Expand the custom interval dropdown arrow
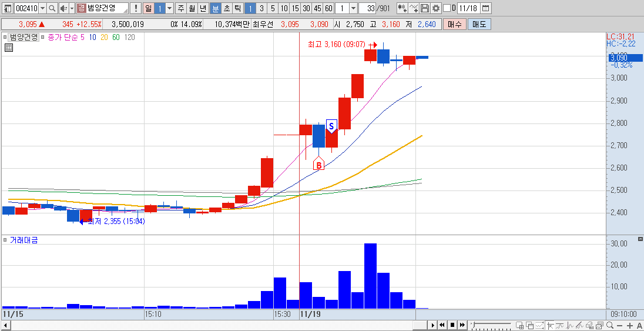The width and height of the screenshot is (644, 331). pyautogui.click(x=354, y=8)
